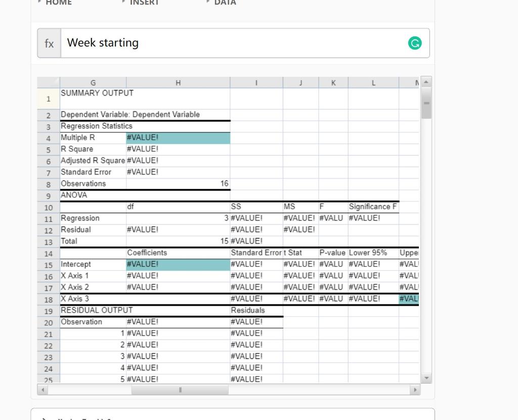Click the Total df value 15

click(178, 242)
